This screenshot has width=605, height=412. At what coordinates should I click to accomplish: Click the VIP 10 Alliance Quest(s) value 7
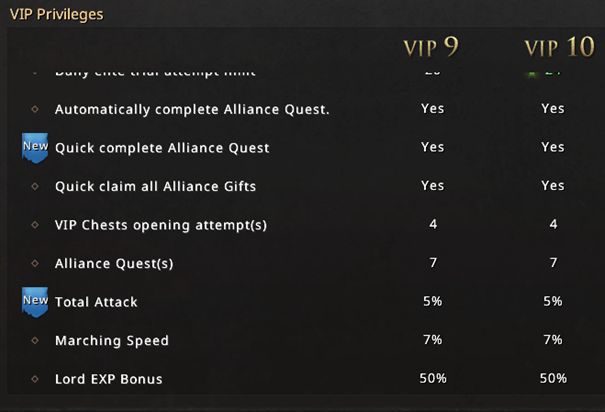553,263
